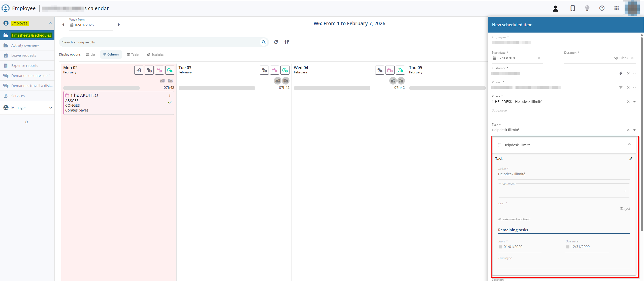644x281 pixels.
Task: Switch to Table display option
Action: pos(133,54)
